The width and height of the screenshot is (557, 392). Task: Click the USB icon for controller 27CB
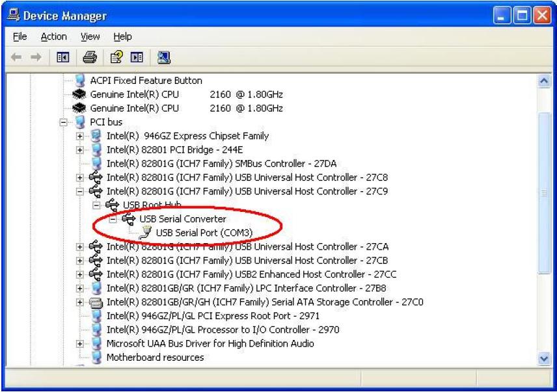tap(96, 261)
